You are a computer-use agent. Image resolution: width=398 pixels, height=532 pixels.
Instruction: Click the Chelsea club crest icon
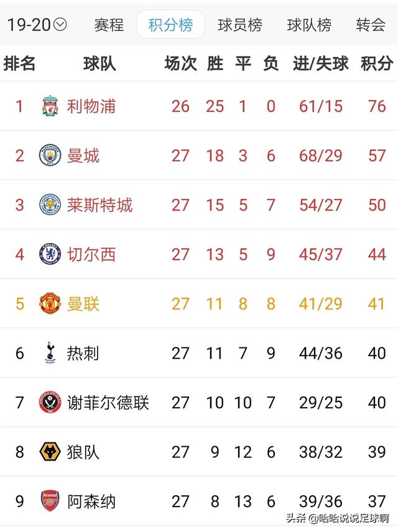[50, 254]
